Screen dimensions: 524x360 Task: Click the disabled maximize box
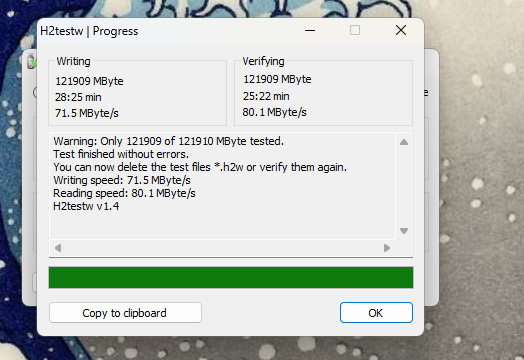(x=355, y=30)
